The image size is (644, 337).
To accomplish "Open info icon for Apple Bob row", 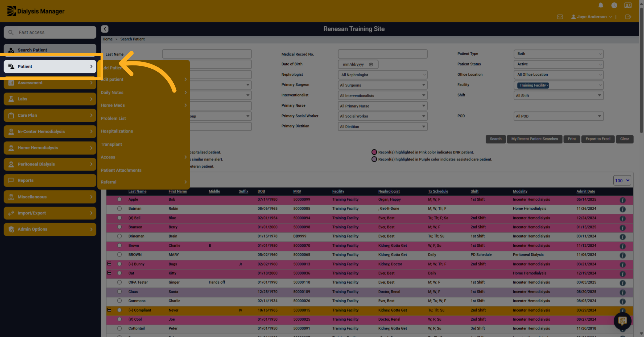I will [x=623, y=200].
